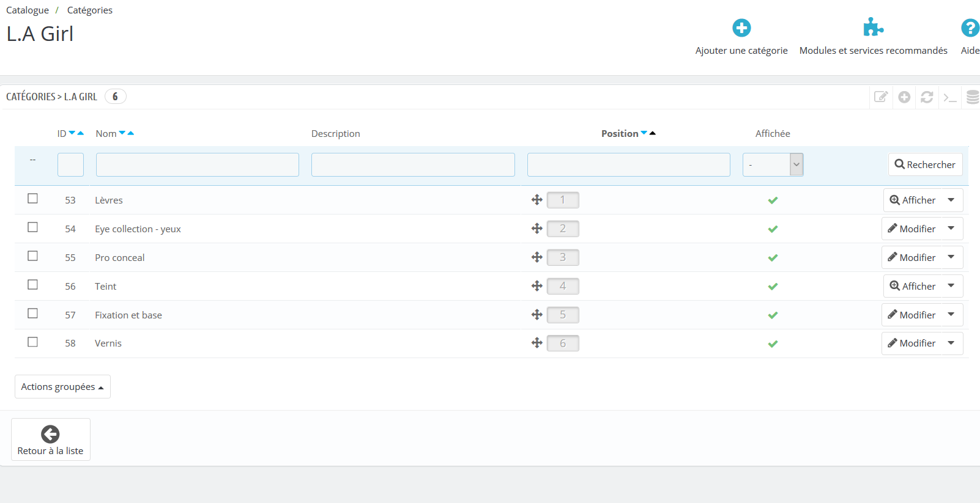This screenshot has height=503, width=980.
Task: Expand the Actions groupées menu
Action: [x=62, y=386]
